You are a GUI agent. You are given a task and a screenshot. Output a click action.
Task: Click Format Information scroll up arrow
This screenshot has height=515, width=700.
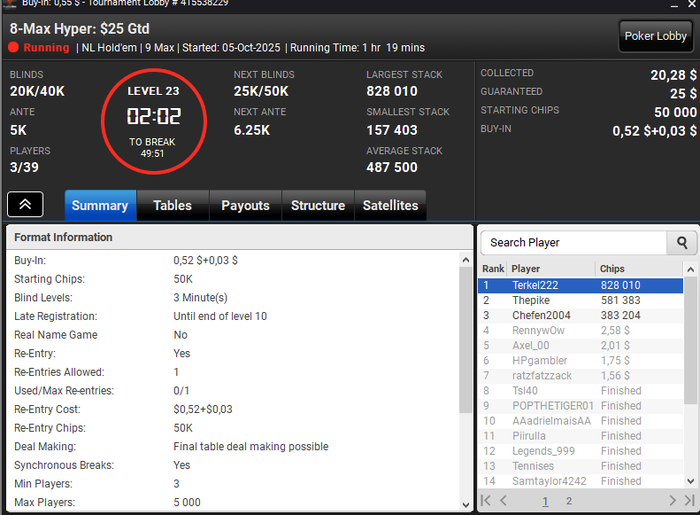point(466,260)
